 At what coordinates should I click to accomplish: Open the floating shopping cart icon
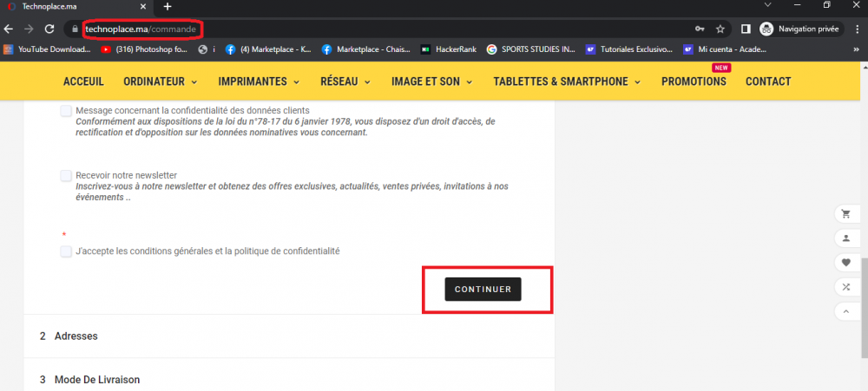coord(845,213)
